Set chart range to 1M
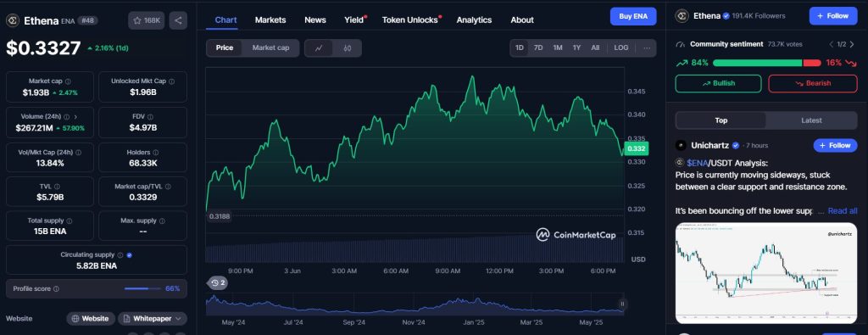The height and width of the screenshot is (335, 868). coord(558,47)
